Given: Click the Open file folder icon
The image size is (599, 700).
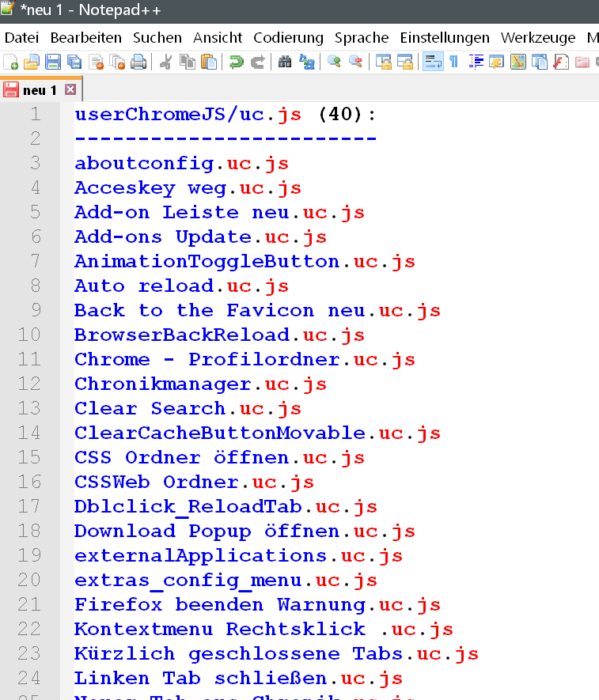Looking at the screenshot, I should 32,62.
